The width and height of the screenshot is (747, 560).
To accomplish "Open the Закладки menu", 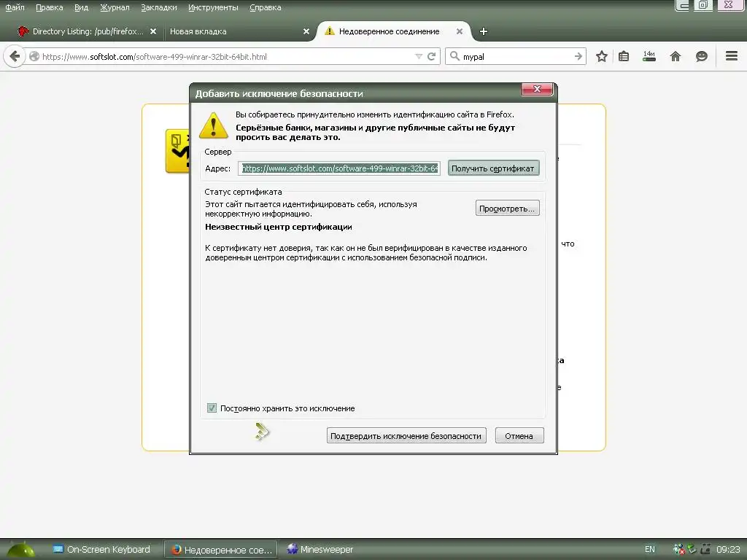I will [x=158, y=7].
